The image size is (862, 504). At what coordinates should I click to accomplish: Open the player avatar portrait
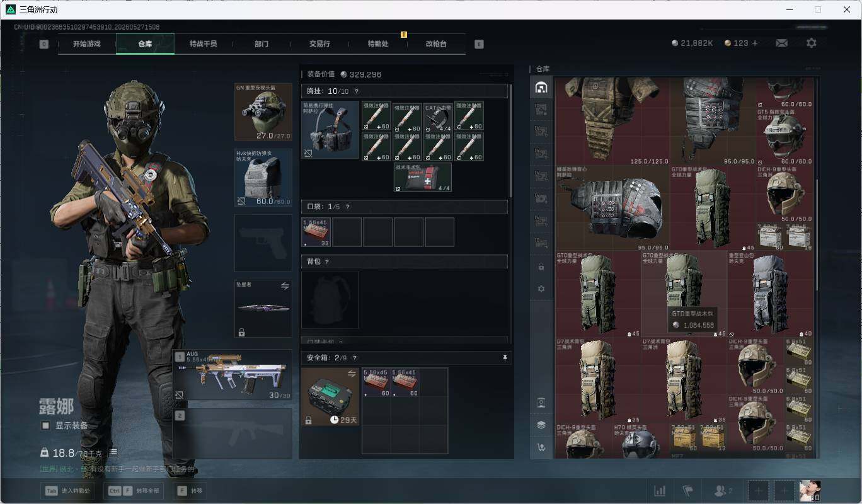point(810,491)
